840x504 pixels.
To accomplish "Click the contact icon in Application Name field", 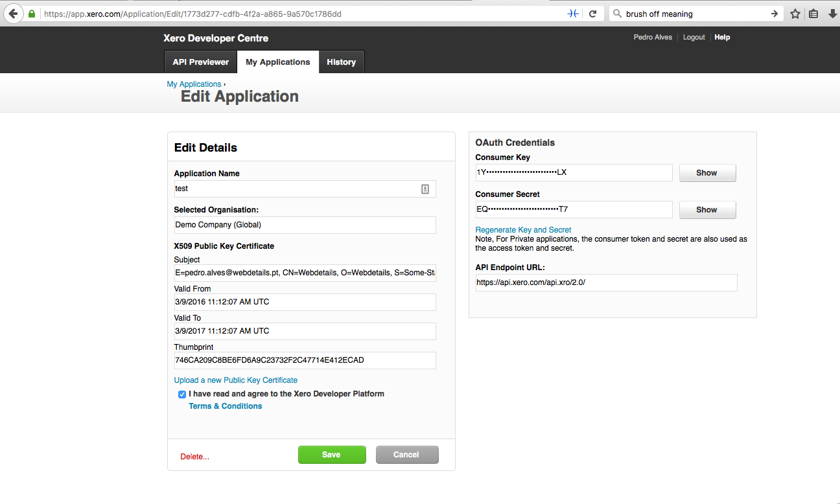I will click(x=425, y=189).
